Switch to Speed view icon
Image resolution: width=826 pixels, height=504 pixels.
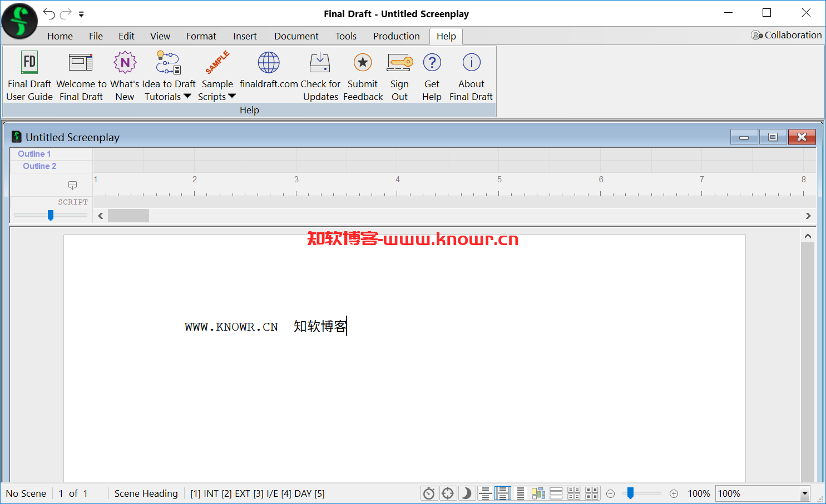click(x=521, y=493)
